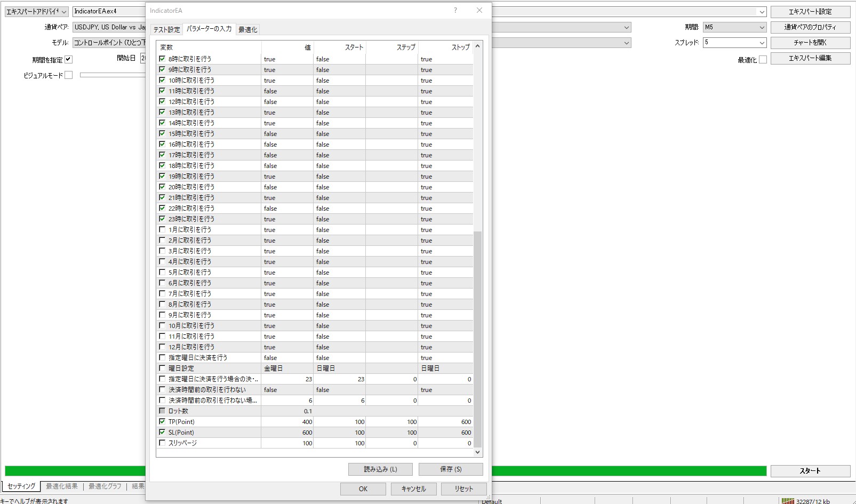Open the 最適化グラフ bottom tab
856x504 pixels.
(x=105, y=486)
